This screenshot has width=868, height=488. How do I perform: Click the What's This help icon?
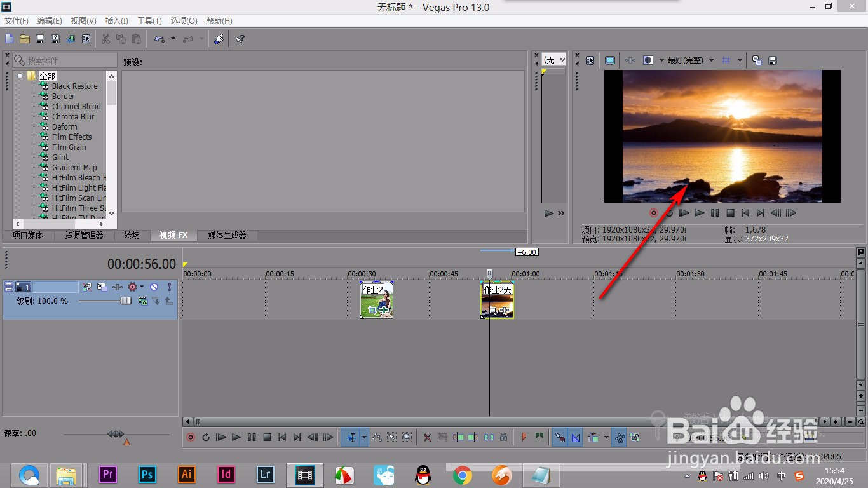click(240, 39)
